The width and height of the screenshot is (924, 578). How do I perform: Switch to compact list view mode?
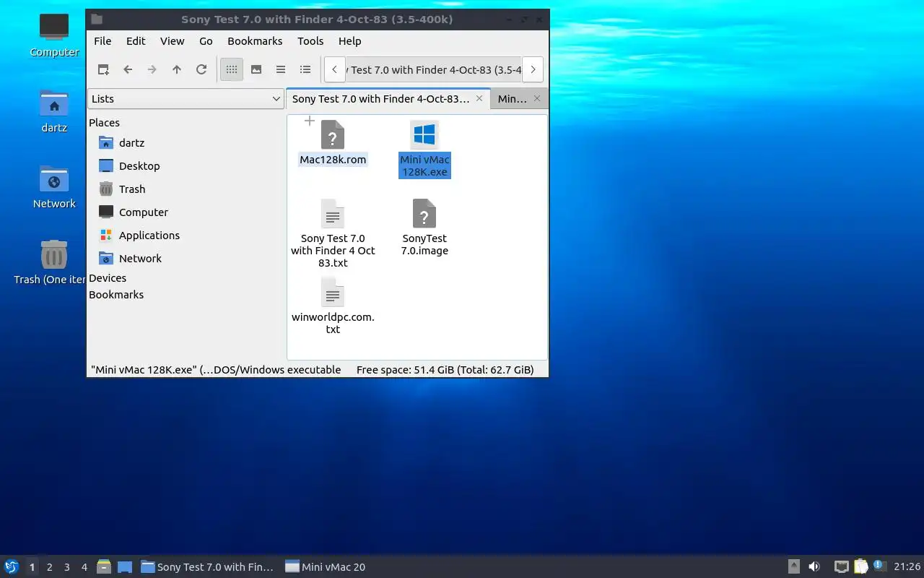coord(281,69)
